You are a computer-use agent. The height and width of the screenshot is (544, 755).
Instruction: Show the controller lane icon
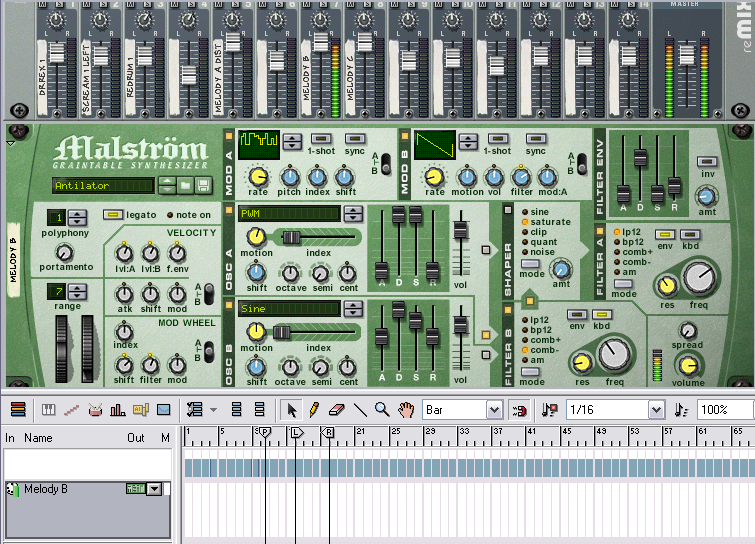point(71,410)
